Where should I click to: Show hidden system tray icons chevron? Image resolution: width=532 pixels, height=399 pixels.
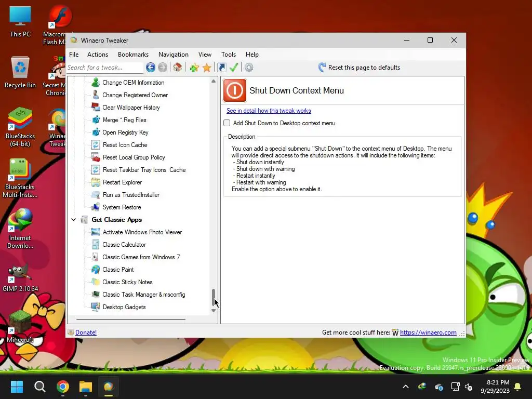click(x=405, y=387)
